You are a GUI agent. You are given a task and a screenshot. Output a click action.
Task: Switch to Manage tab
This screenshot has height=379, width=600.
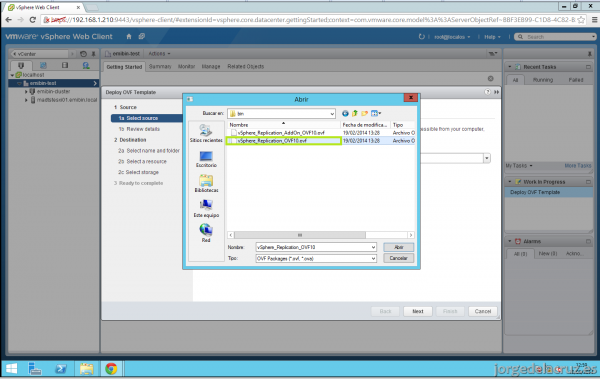click(211, 67)
